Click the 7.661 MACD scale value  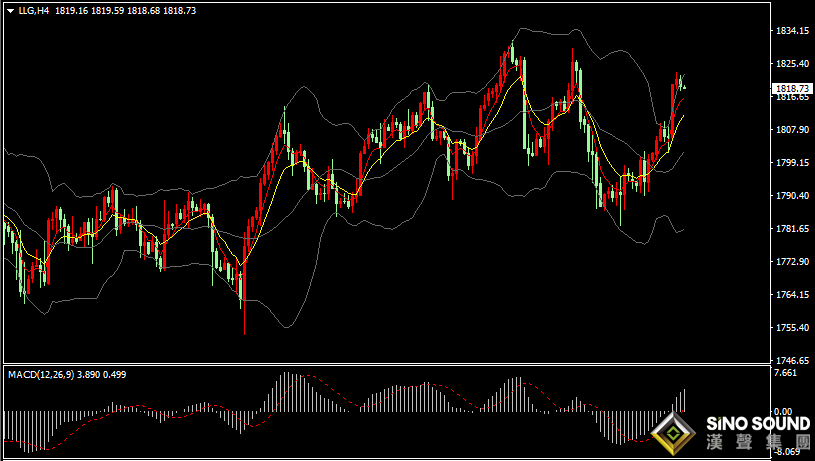[x=785, y=373]
